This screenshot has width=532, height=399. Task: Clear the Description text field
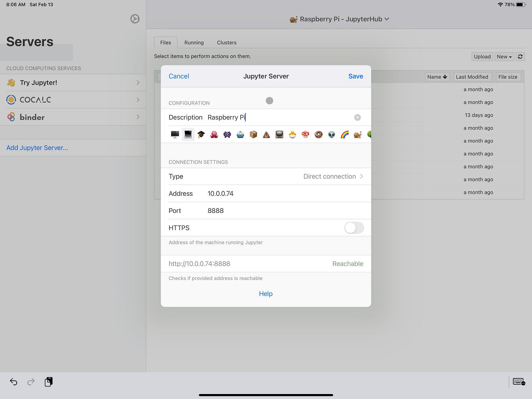click(357, 118)
